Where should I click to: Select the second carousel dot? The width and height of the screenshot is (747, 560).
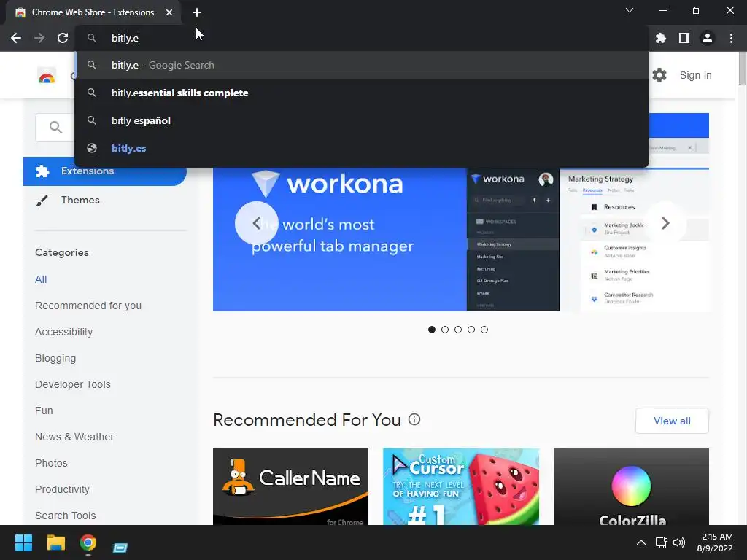coord(445,330)
